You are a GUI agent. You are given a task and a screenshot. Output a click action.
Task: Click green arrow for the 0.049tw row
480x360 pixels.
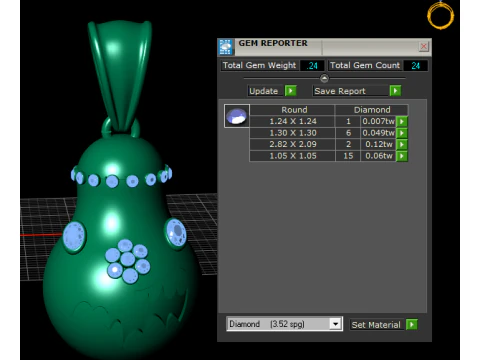[x=402, y=133]
